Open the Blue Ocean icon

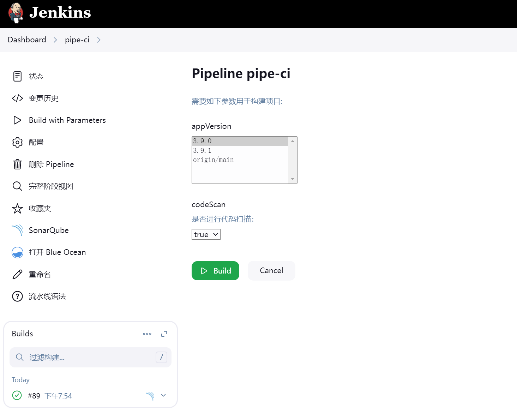pos(17,252)
